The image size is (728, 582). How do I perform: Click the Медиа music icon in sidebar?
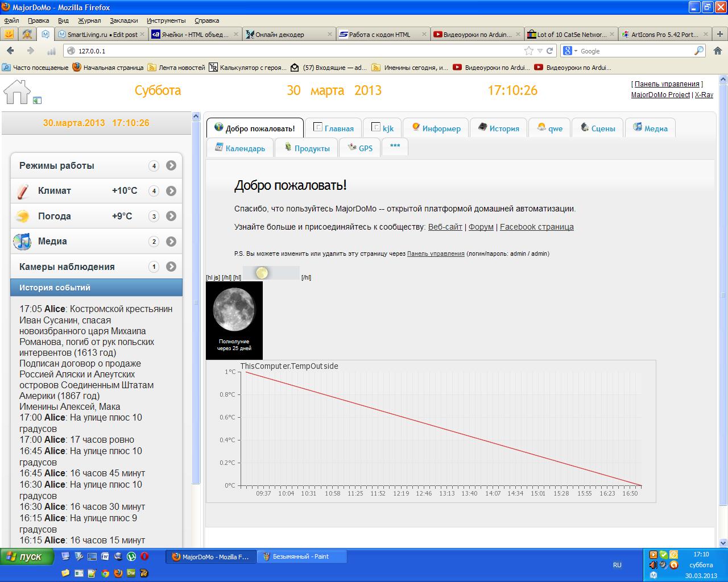[x=23, y=242]
